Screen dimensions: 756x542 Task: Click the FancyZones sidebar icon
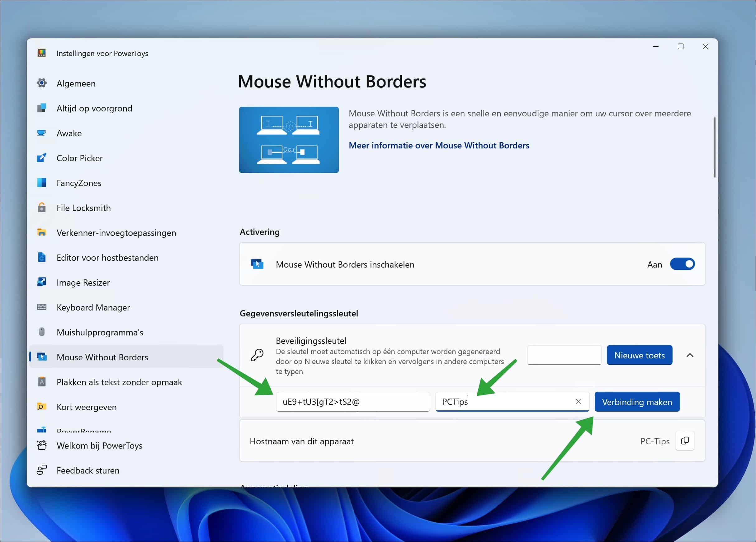[42, 183]
